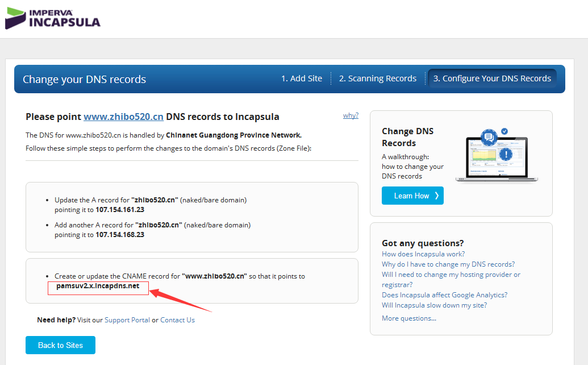Screen dimensions: 588x365
Task: Click 'Chinanet Guangdong Province Network' text
Action: click(233, 135)
